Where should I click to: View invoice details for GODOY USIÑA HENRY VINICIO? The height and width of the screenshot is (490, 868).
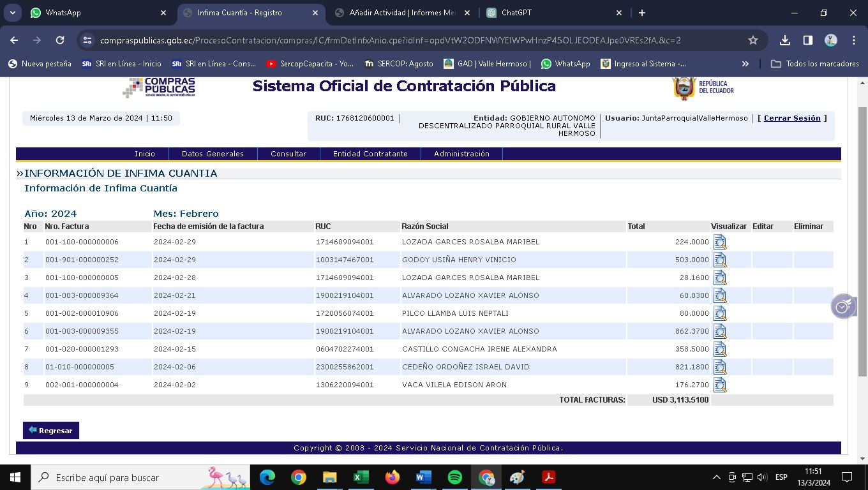[x=720, y=260]
